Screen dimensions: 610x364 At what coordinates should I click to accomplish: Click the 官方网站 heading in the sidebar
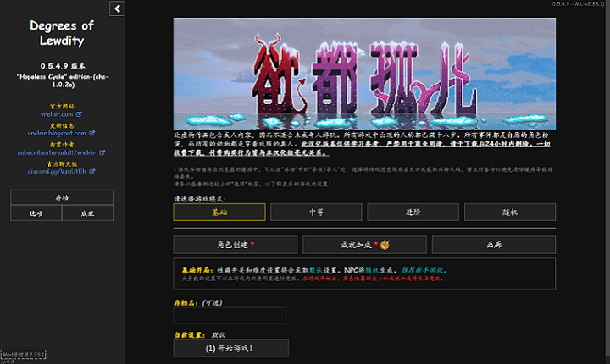pyautogui.click(x=62, y=106)
